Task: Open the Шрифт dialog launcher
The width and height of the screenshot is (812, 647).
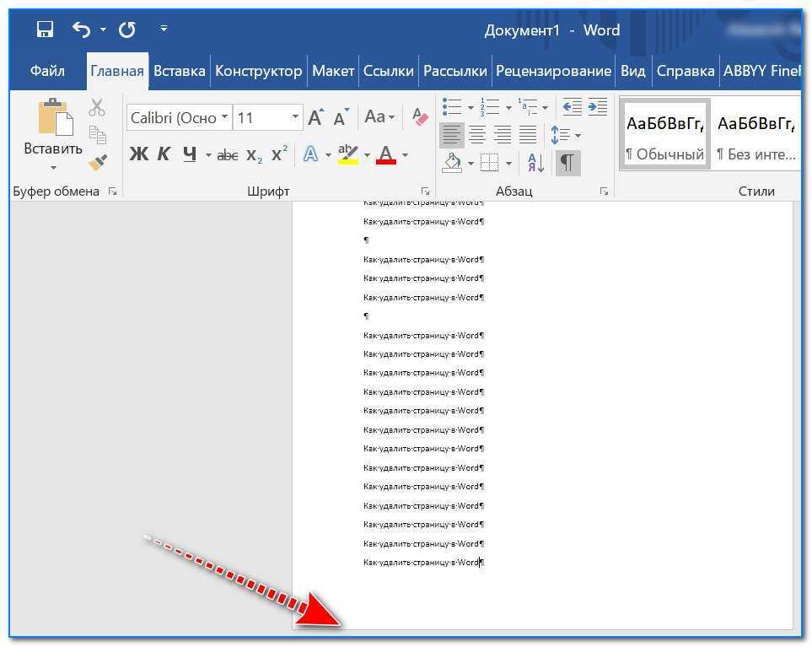Action: point(425,191)
